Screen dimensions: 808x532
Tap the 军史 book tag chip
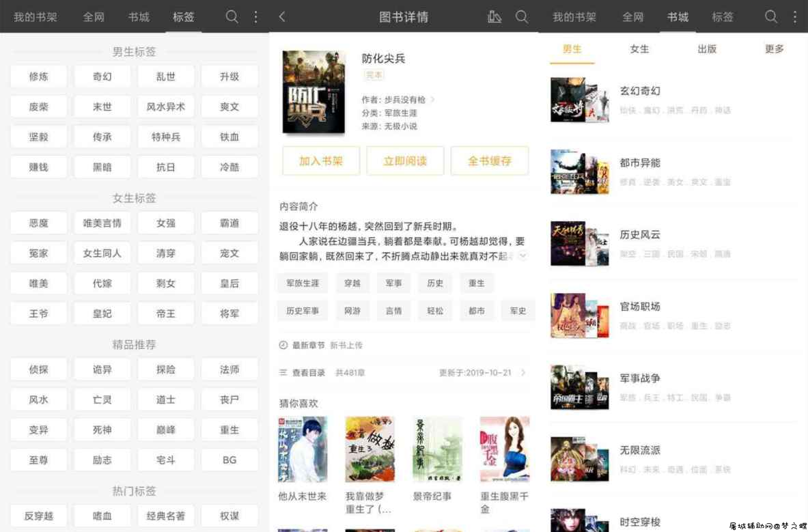[518, 311]
